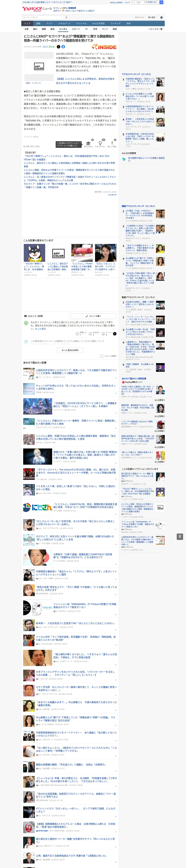This screenshot has width=186, height=868.
Task: Open the INSIDE publisher logo
Action: coord(104,47)
